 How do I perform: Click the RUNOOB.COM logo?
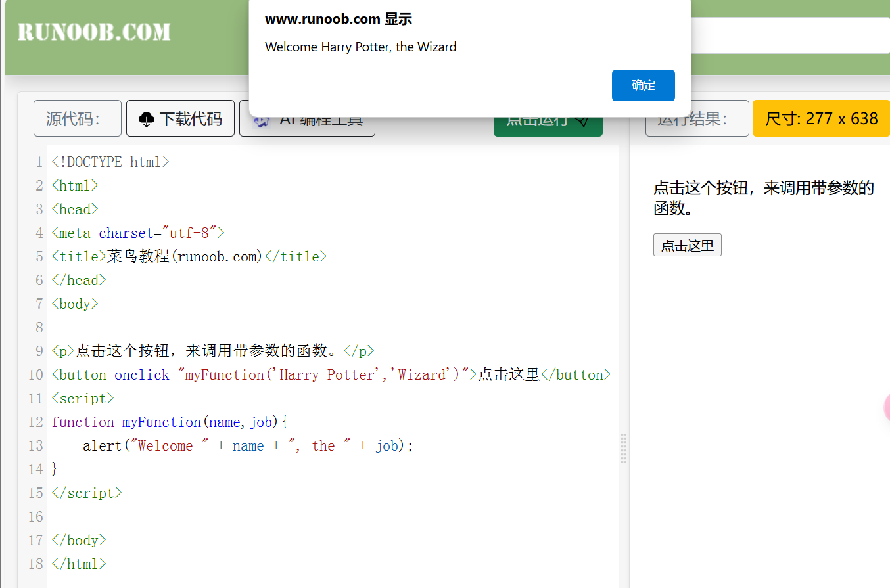pyautogui.click(x=94, y=32)
